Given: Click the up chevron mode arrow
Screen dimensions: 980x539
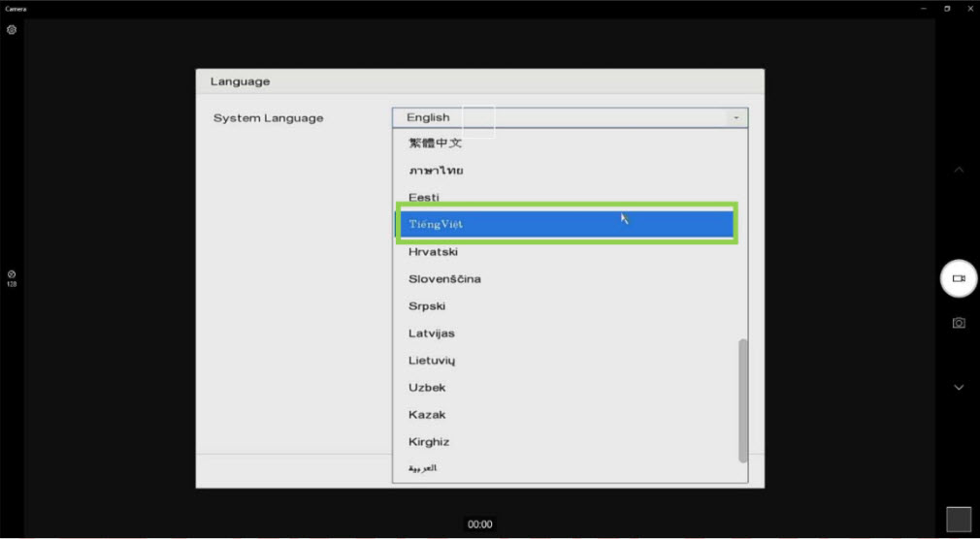Looking at the screenshot, I should pos(959,170).
